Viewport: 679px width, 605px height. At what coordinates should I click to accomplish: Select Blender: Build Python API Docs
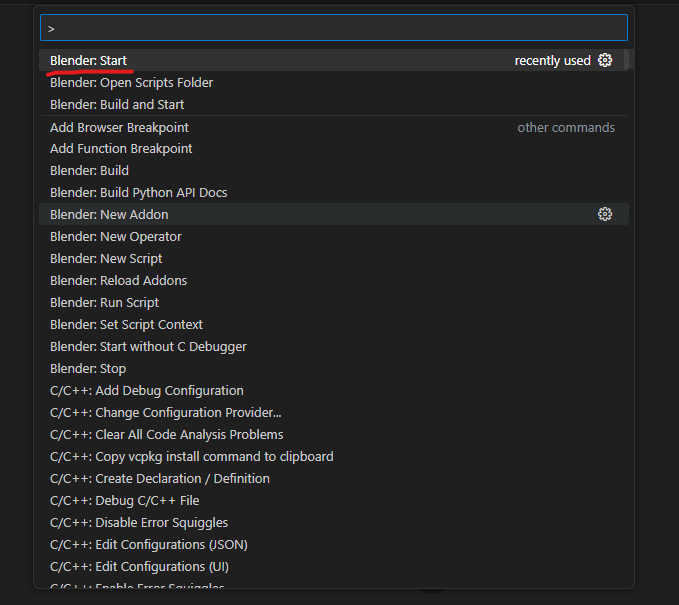(x=334, y=192)
